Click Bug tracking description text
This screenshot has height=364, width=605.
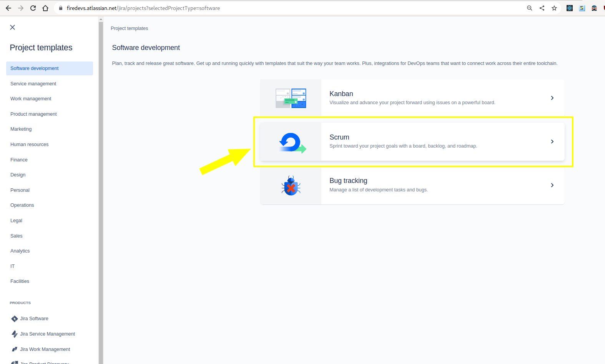coord(379,190)
